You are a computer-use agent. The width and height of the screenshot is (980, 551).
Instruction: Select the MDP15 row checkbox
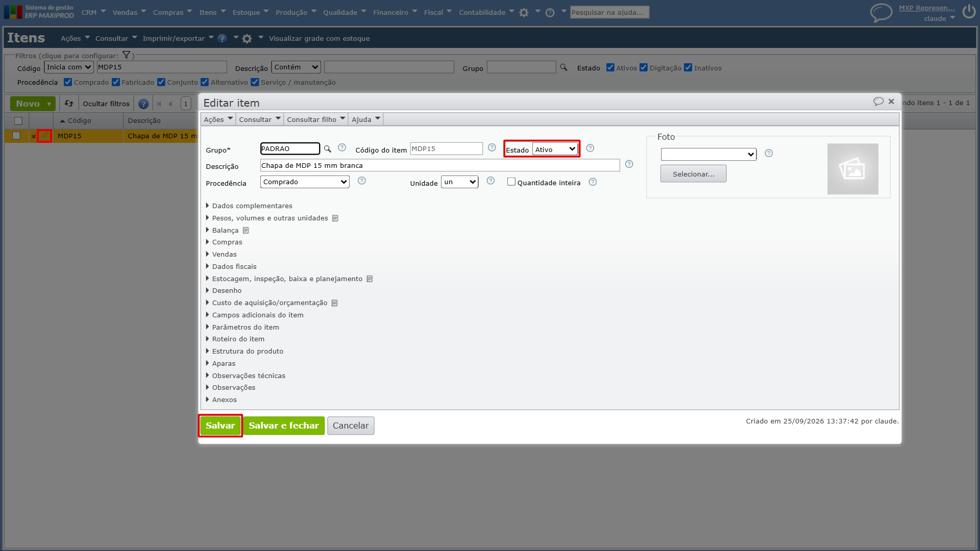click(x=16, y=136)
